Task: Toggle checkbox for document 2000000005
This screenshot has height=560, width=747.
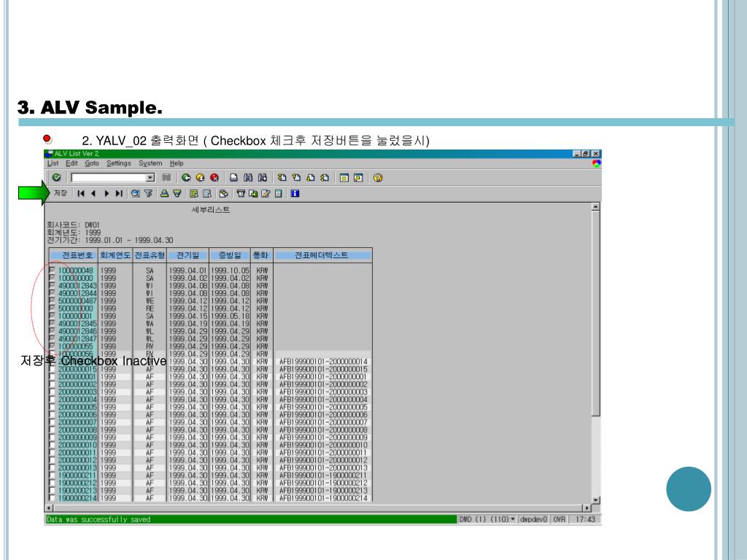Action: 52,407
